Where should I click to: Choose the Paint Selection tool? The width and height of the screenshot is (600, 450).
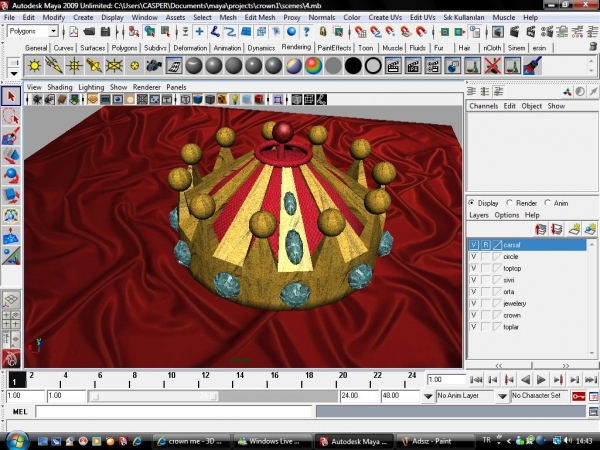(11, 136)
